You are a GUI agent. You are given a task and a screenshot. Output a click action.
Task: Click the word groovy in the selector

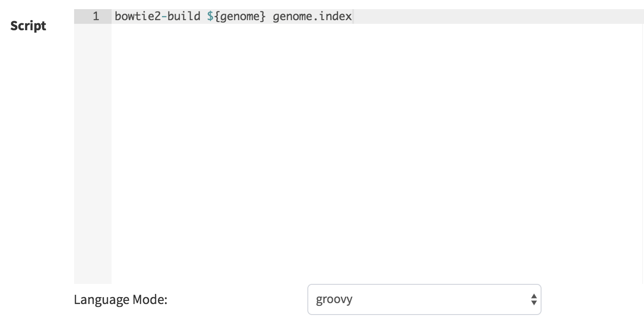pos(334,300)
